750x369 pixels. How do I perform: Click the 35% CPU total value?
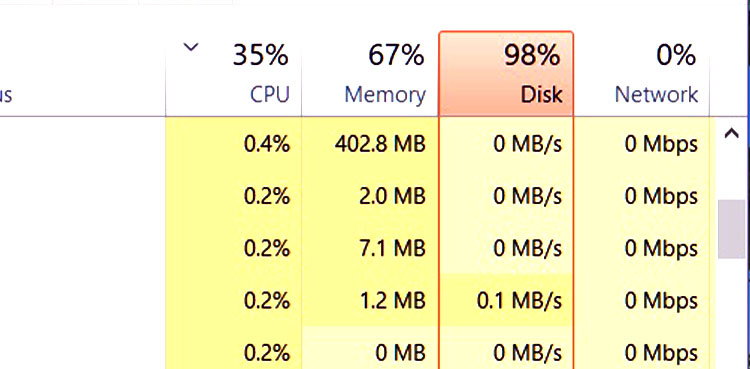(261, 55)
